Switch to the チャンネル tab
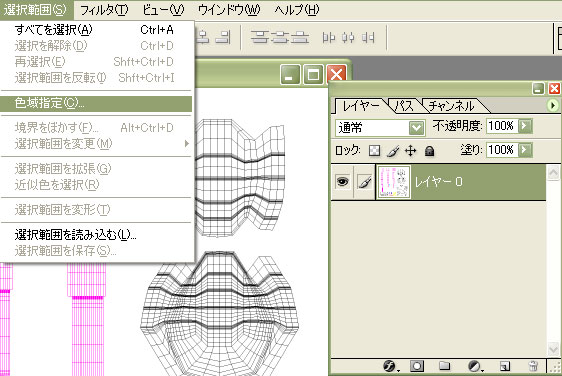The image size is (562, 376). pyautogui.click(x=451, y=106)
